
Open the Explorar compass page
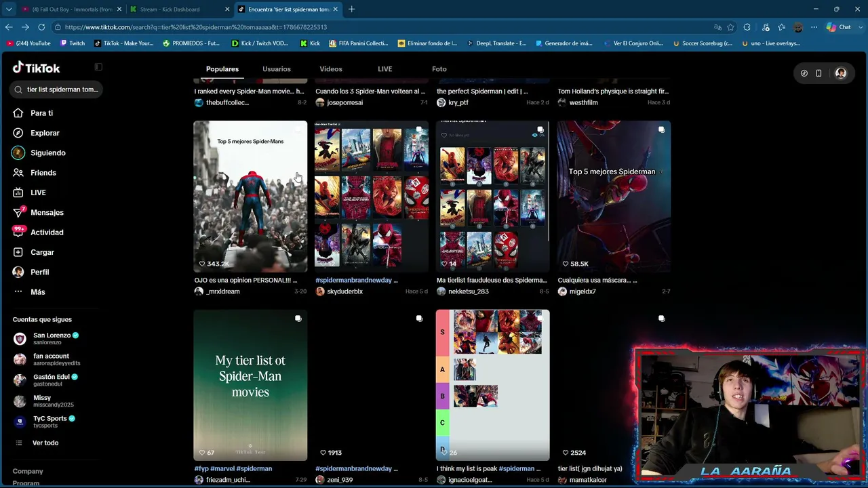(x=45, y=133)
